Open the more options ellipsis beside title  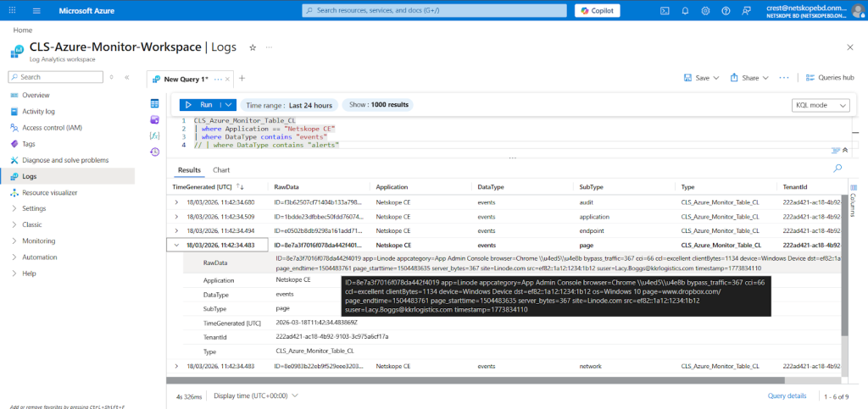pyautogui.click(x=269, y=47)
